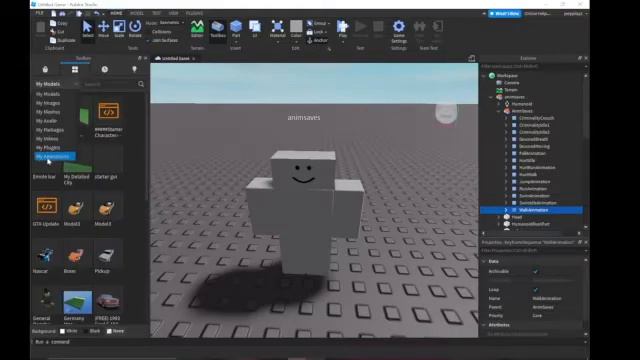Click Duplicate in Clipboard group

click(63, 40)
